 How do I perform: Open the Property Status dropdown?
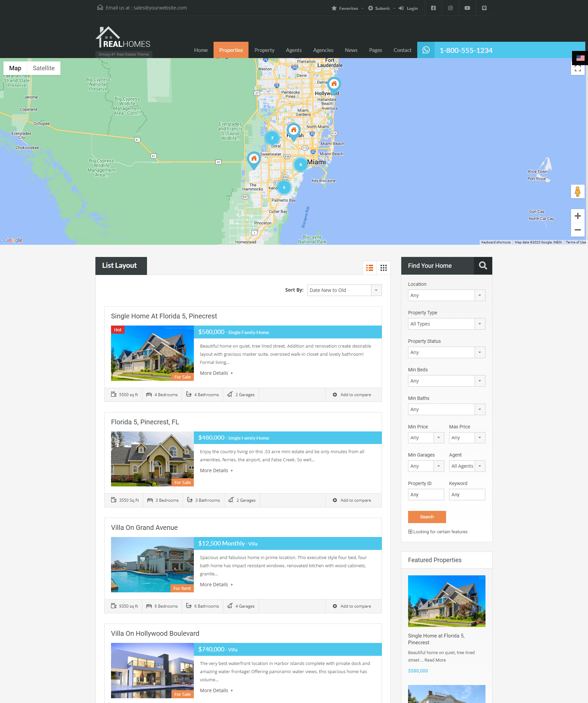point(446,352)
